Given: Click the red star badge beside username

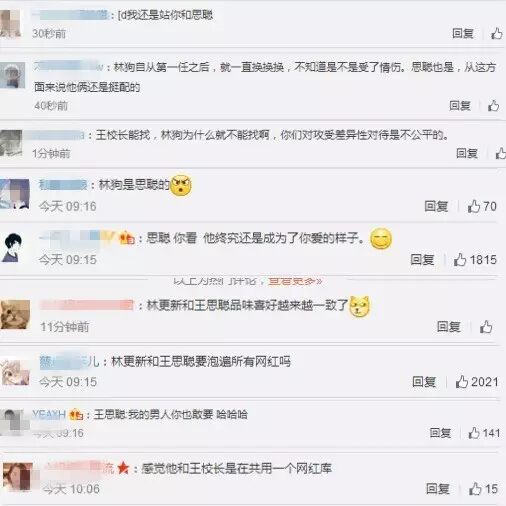Looking at the screenshot, I should tap(123, 468).
